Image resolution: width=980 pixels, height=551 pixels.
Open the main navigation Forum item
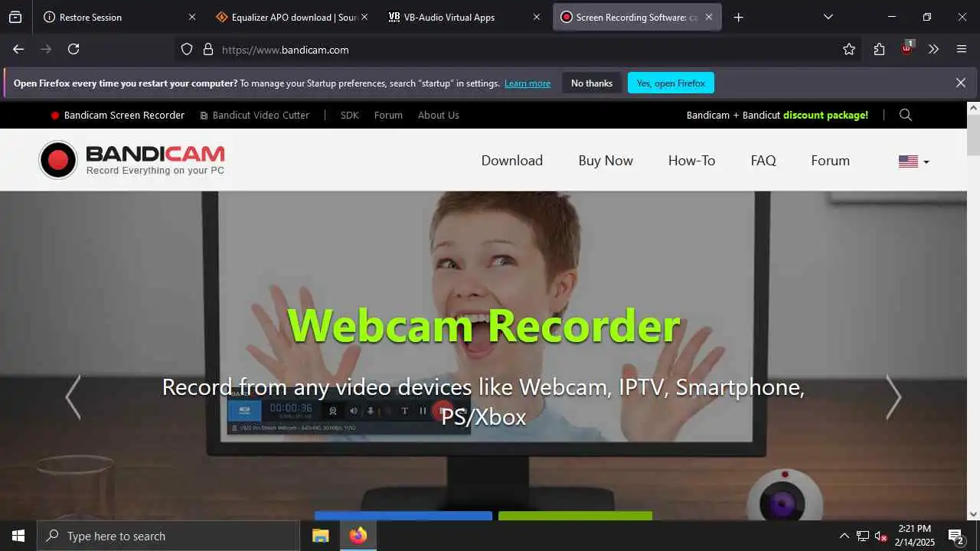pos(830,161)
